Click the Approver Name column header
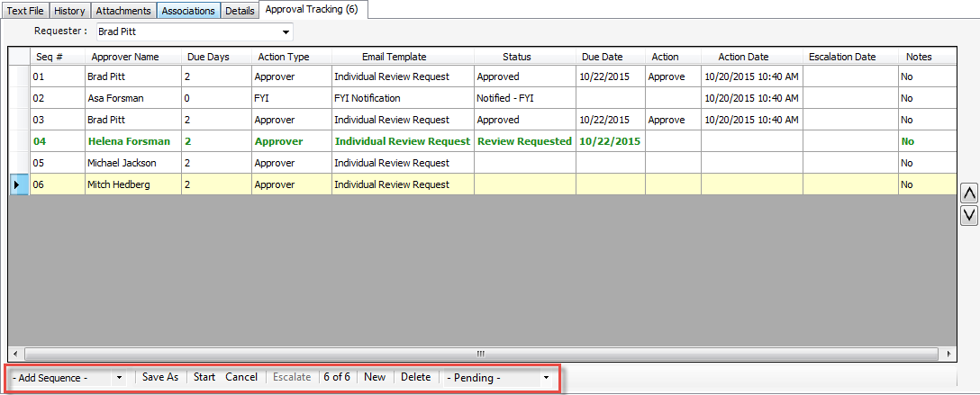 (133, 57)
